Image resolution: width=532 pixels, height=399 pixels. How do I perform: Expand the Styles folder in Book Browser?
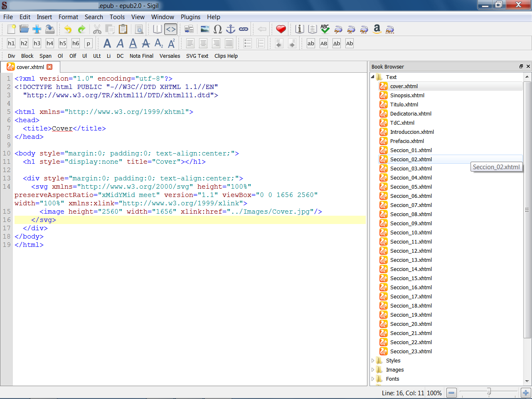[x=373, y=361]
